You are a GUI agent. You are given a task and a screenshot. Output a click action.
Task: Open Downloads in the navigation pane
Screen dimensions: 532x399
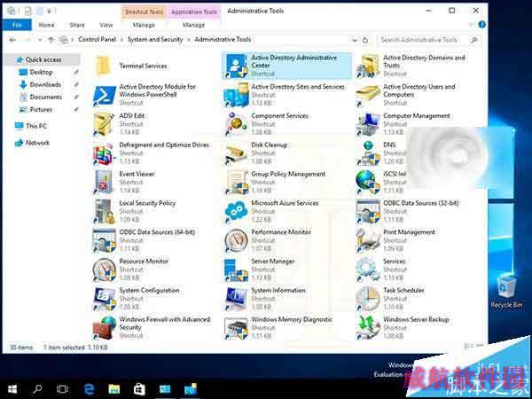pos(45,84)
